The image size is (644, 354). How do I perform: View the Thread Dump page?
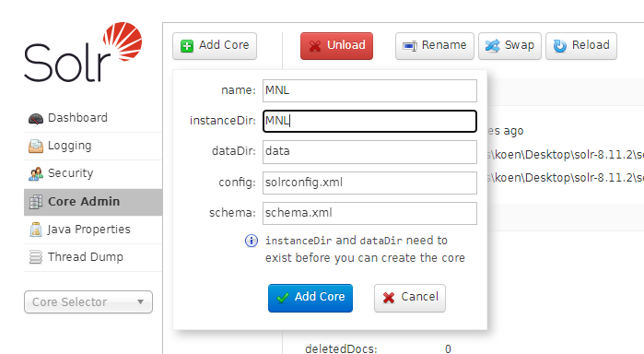[x=93, y=257]
